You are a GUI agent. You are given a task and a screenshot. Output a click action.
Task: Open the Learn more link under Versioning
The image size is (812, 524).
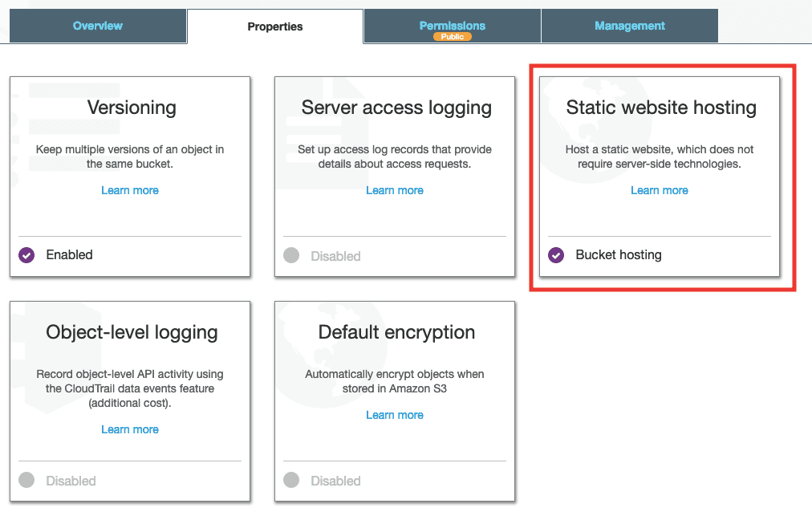[x=130, y=190]
